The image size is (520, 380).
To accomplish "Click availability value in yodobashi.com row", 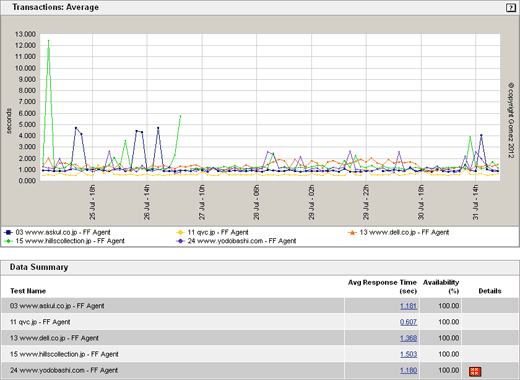I will (449, 370).
